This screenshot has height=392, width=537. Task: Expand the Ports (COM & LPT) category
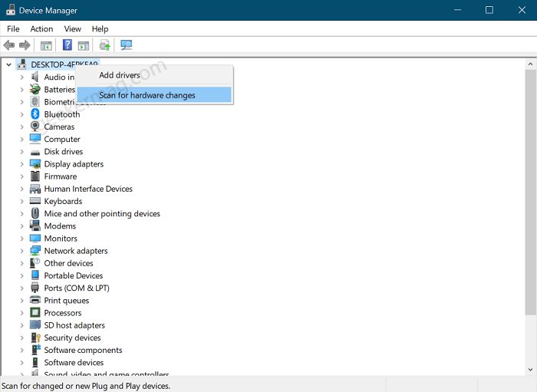coord(22,288)
